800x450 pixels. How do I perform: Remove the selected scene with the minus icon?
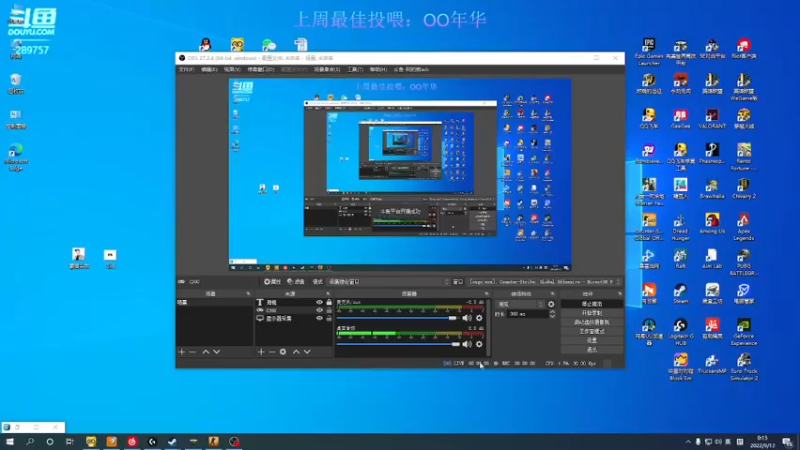click(192, 352)
